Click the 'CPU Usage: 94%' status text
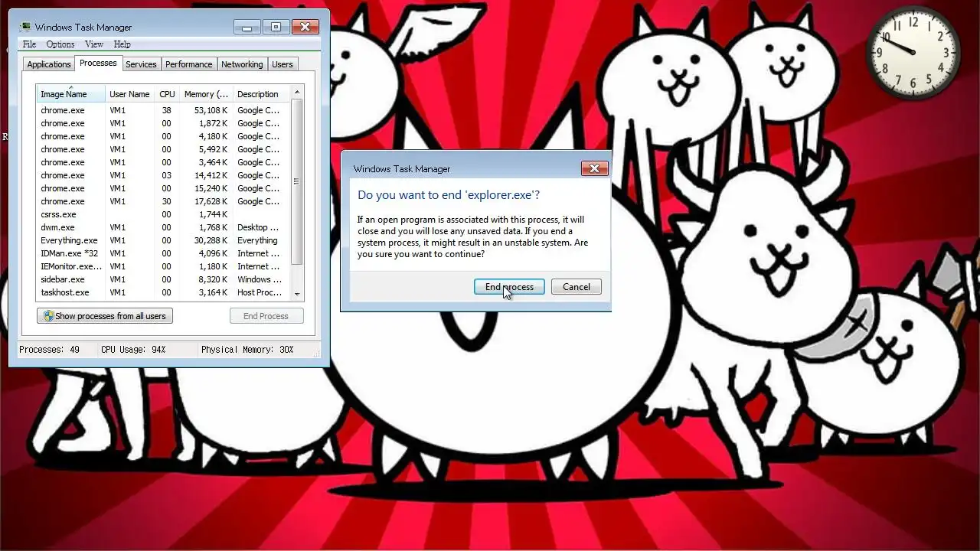The image size is (980, 551). click(x=133, y=350)
